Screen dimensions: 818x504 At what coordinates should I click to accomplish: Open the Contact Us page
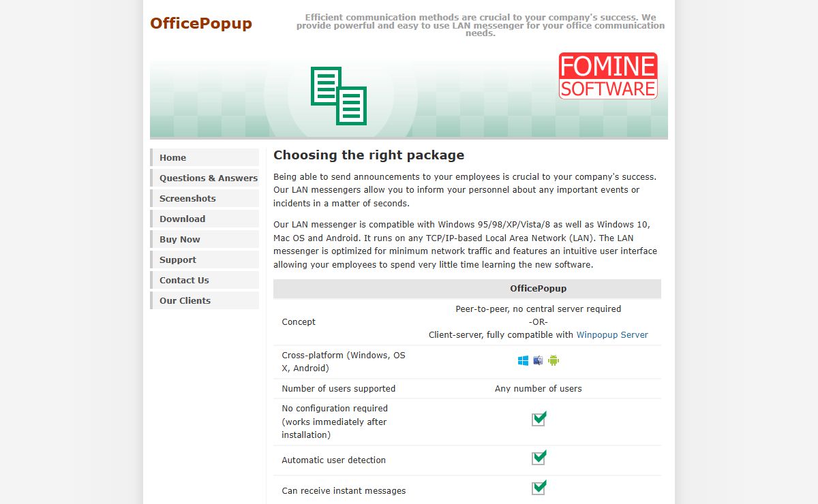coord(204,280)
